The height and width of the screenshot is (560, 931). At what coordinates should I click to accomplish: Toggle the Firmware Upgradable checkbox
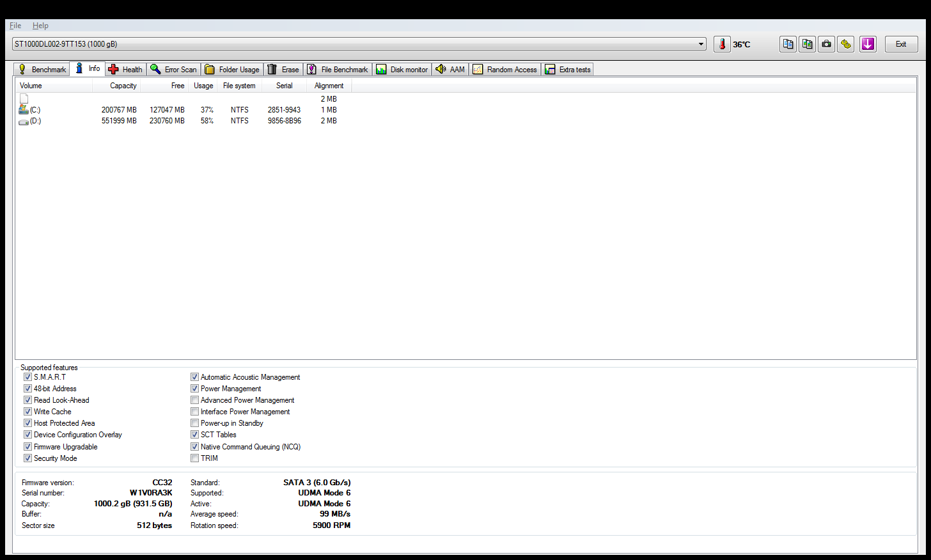click(x=27, y=447)
